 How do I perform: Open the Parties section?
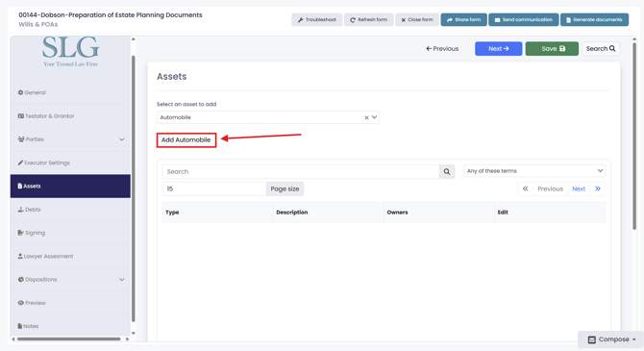click(70, 139)
